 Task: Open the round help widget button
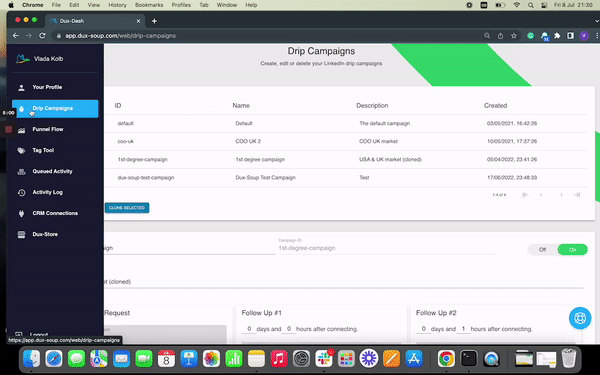click(x=580, y=318)
